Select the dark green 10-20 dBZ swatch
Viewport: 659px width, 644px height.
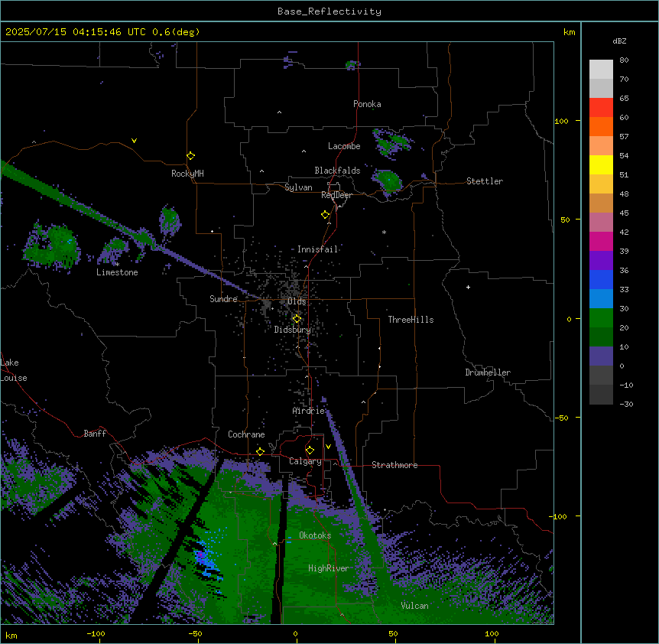pos(601,337)
